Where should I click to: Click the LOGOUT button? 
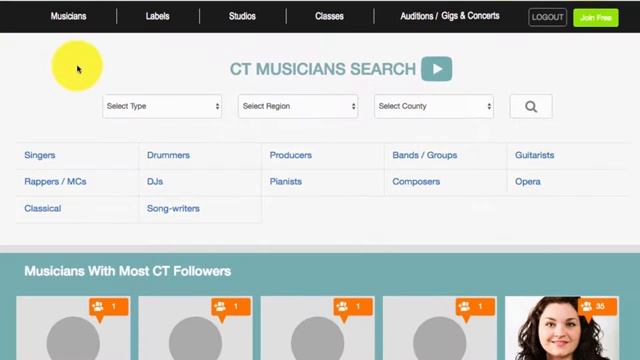coord(547,18)
